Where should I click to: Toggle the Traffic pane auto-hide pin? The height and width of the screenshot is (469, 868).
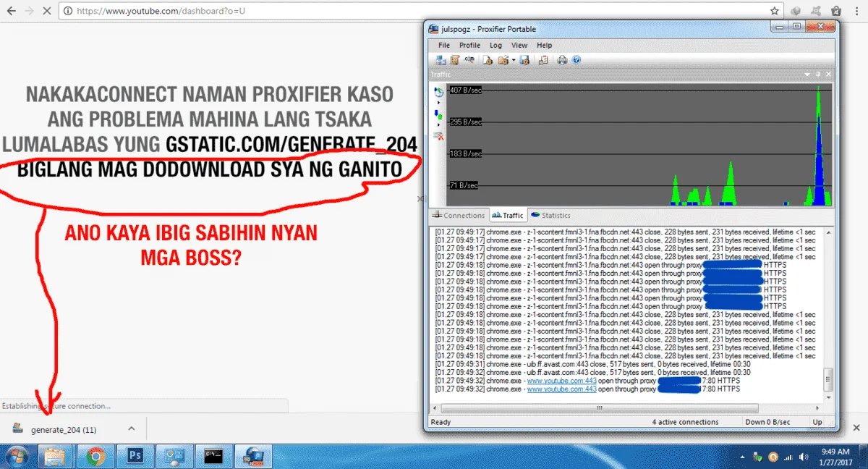pyautogui.click(x=818, y=75)
